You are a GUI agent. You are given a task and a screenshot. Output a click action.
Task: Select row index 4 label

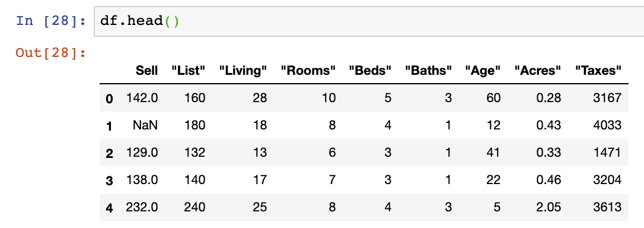pyautogui.click(x=109, y=208)
